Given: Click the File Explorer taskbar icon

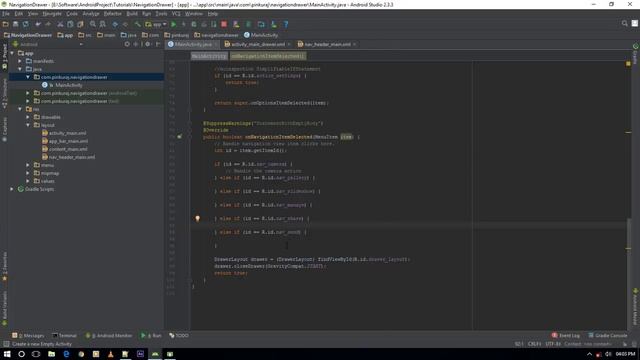Looking at the screenshot, I should (x=51, y=354).
